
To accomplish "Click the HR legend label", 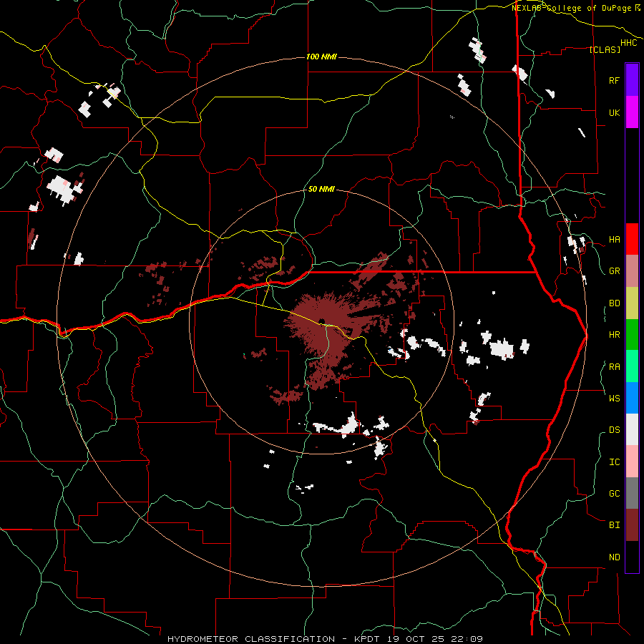I will [615, 334].
